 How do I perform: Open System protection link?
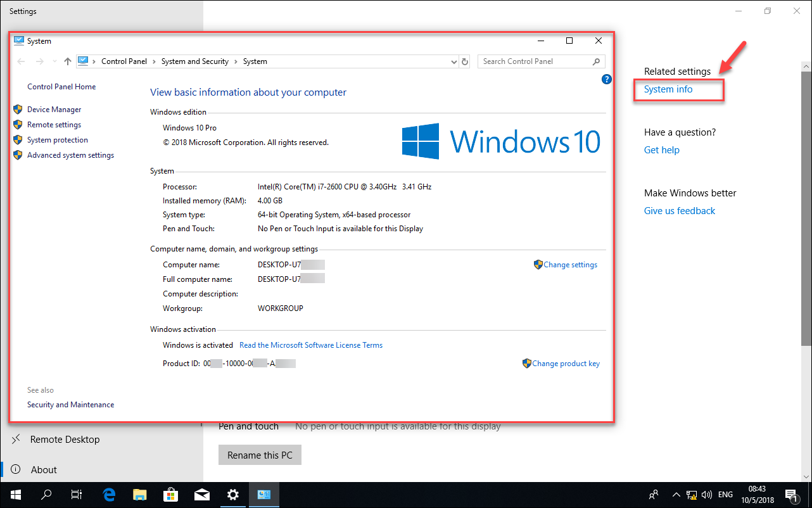tap(58, 140)
